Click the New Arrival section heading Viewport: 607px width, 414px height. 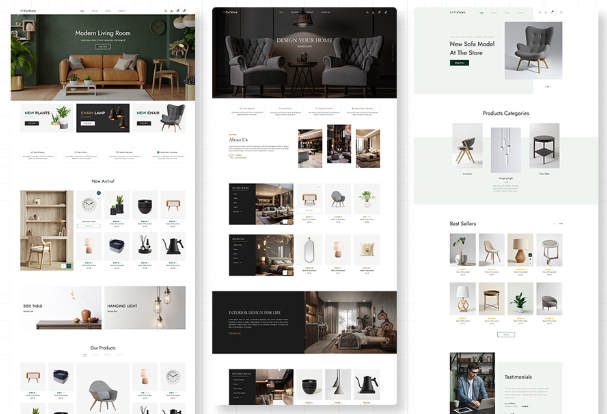coord(103,181)
